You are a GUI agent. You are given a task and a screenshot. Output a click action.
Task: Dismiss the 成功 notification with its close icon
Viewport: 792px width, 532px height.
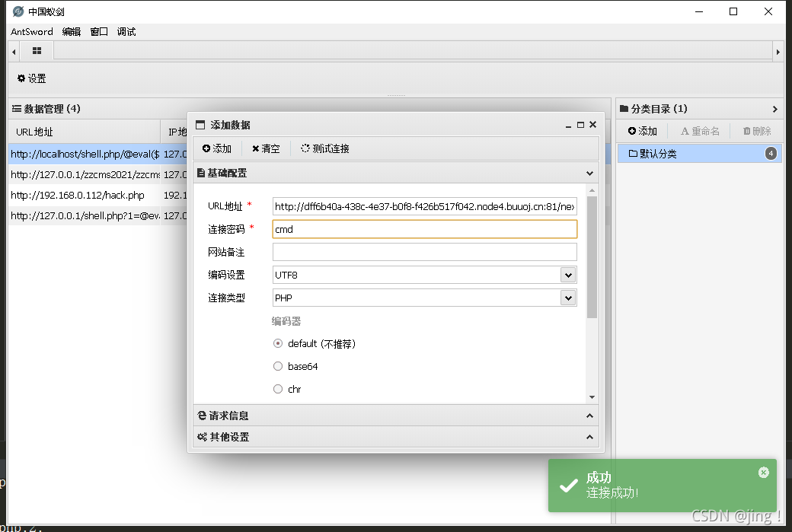click(x=764, y=473)
